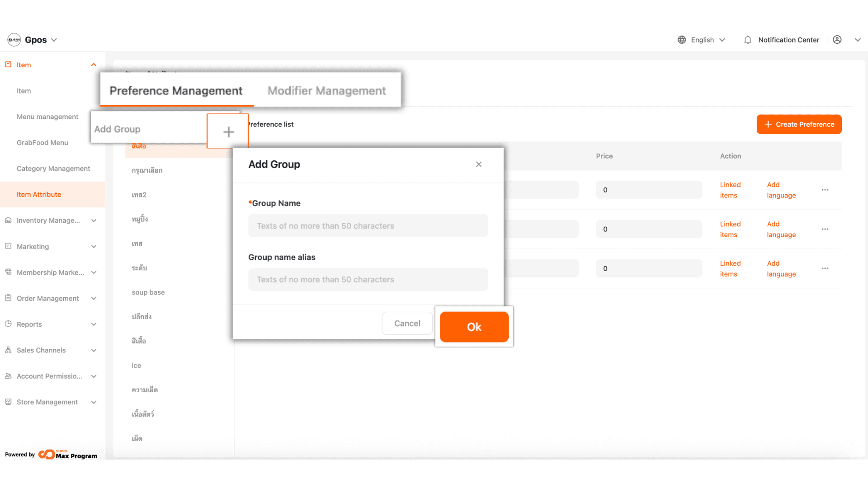Collapse the Item menu section
The height and width of the screenshot is (488, 868).
94,65
